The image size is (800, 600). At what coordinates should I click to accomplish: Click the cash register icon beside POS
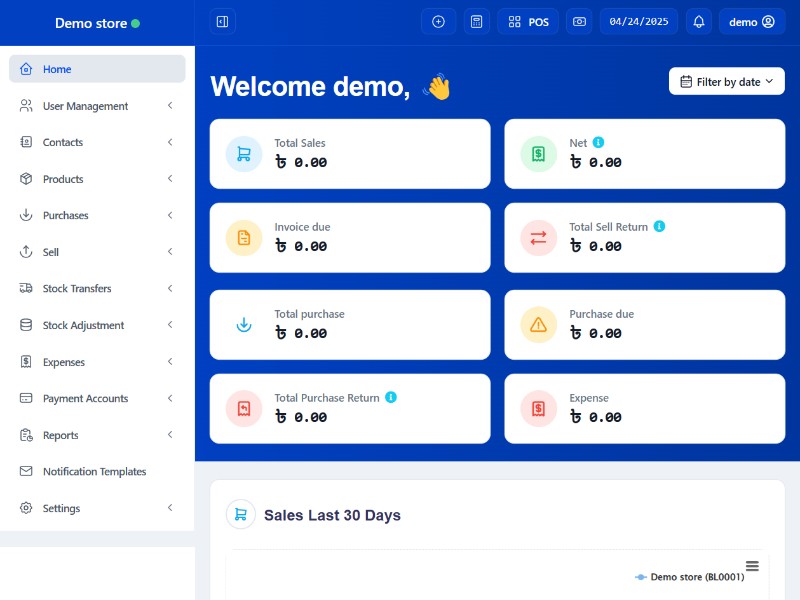[579, 22]
